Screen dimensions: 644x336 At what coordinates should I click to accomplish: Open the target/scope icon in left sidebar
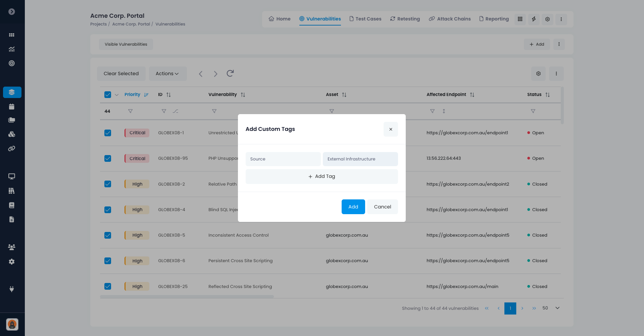pyautogui.click(x=12, y=63)
